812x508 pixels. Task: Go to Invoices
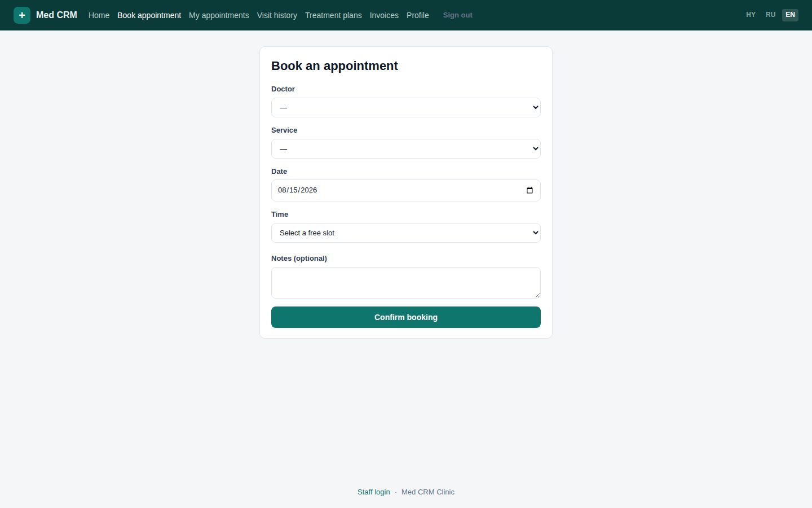[384, 15]
